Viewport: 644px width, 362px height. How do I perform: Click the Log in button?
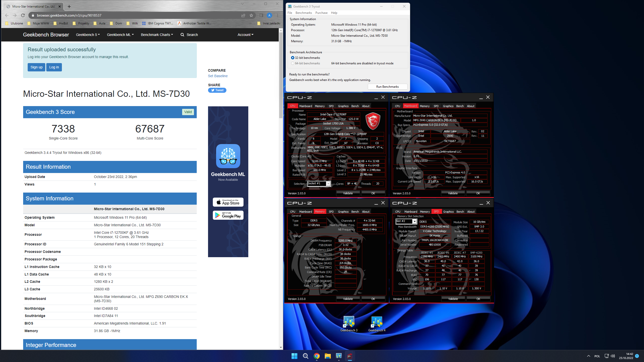(x=54, y=67)
